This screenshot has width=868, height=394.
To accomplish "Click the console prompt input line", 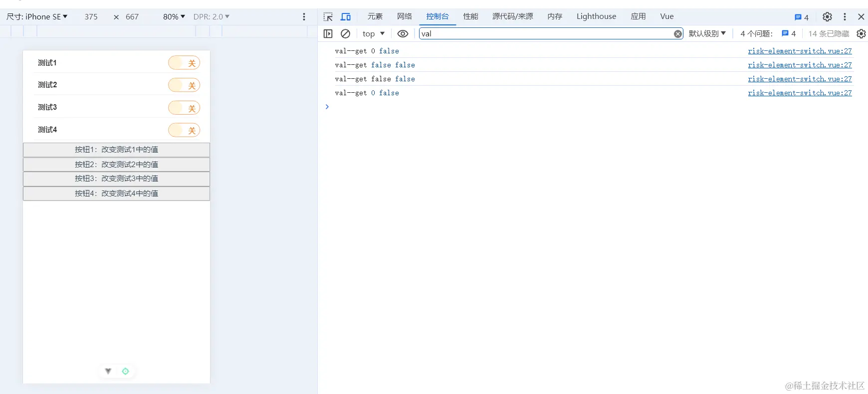I will coord(594,107).
